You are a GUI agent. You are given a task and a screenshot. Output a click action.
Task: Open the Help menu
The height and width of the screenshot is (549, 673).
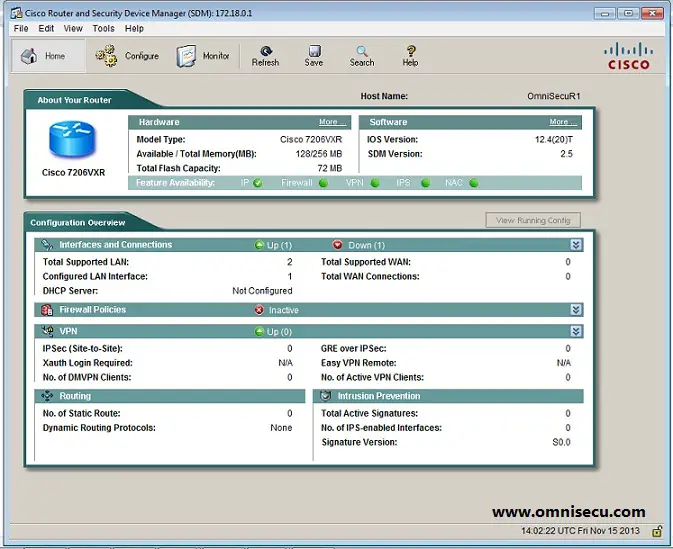(x=134, y=28)
